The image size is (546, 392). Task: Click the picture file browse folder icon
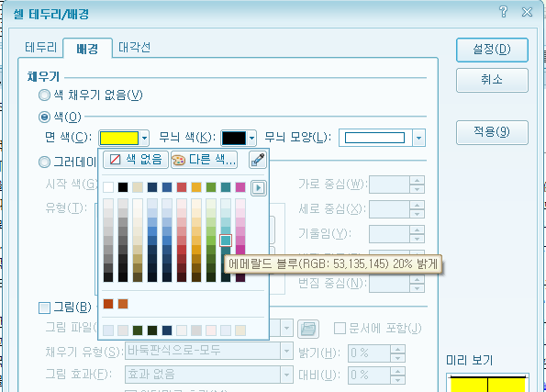tap(308, 329)
